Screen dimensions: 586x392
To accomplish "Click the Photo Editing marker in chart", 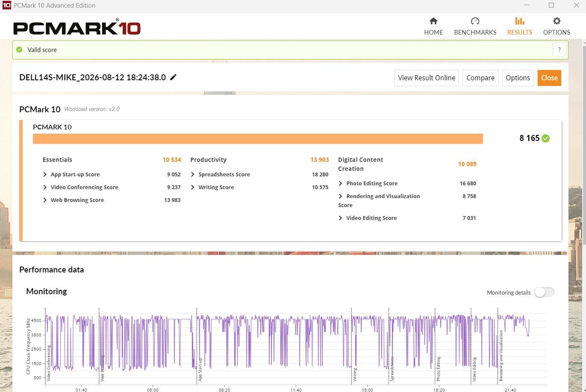I will tap(438, 369).
